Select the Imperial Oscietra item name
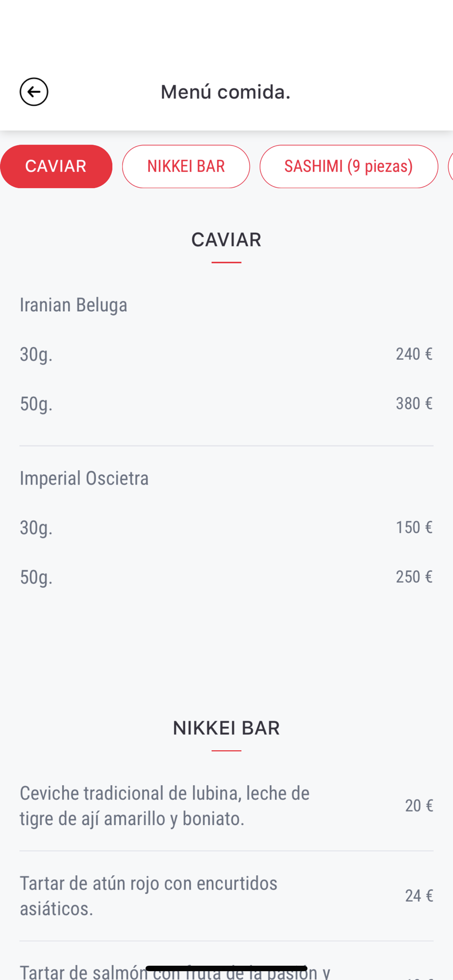 pos(84,478)
